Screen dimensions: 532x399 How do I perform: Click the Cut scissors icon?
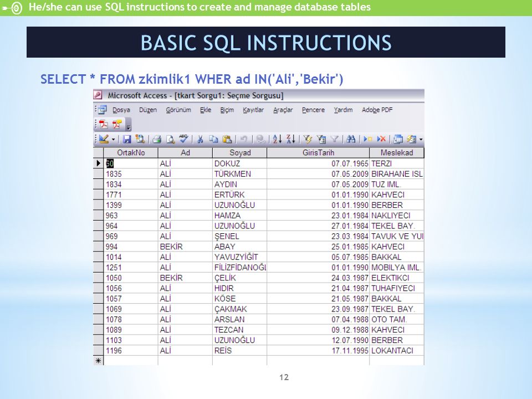tap(200, 139)
